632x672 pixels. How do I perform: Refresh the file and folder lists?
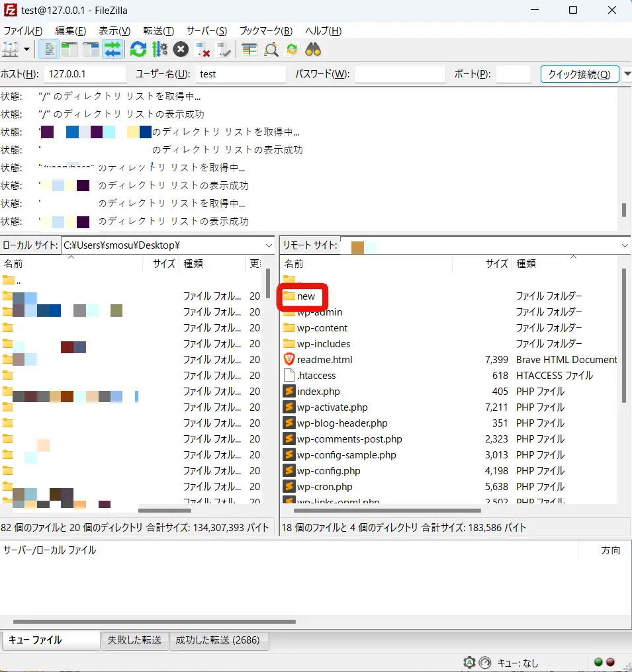coord(138,49)
